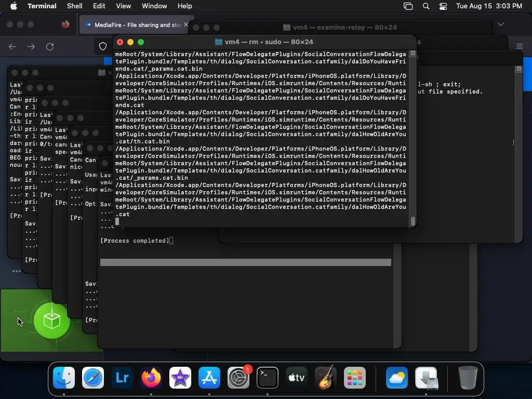The height and width of the screenshot is (399, 532).
Task: Click the folder icon in rm sudo title
Action: point(219,42)
